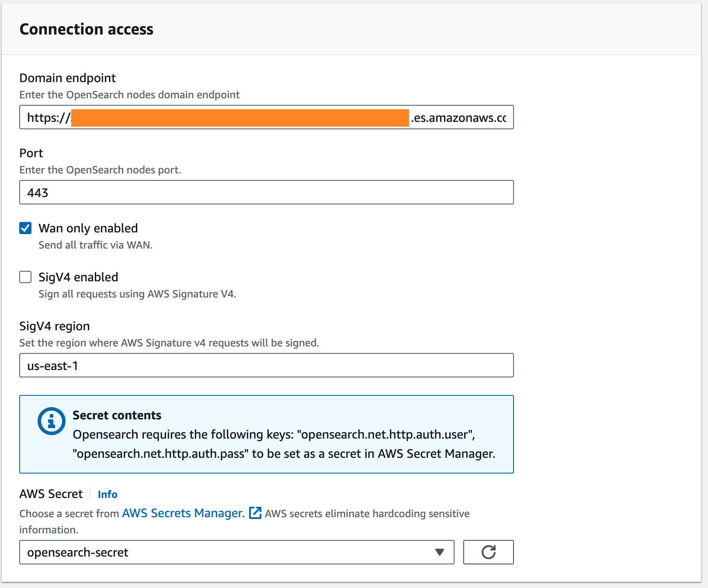The width and height of the screenshot is (708, 588).
Task: Open the opensearch-secret combo box
Action: pos(227,552)
